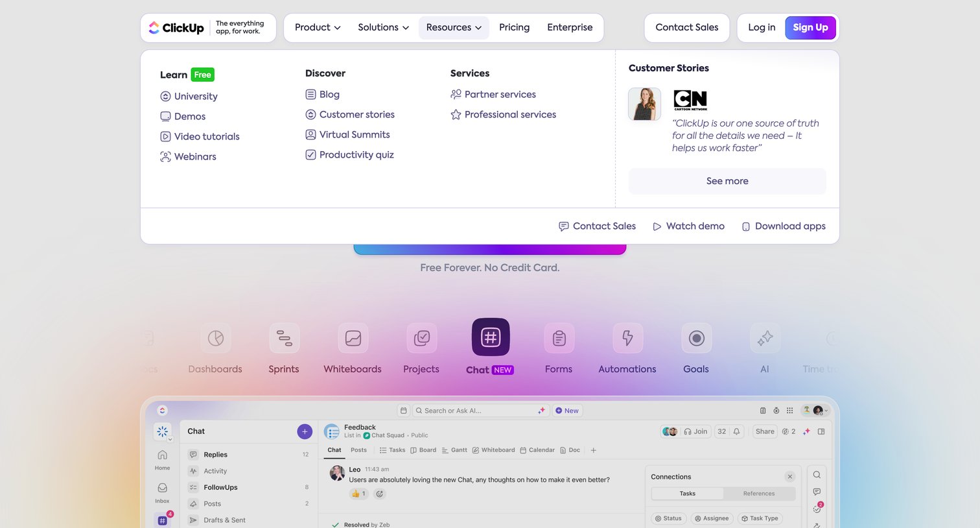Click the Download apps link
Image resolution: width=980 pixels, height=528 pixels.
point(783,226)
